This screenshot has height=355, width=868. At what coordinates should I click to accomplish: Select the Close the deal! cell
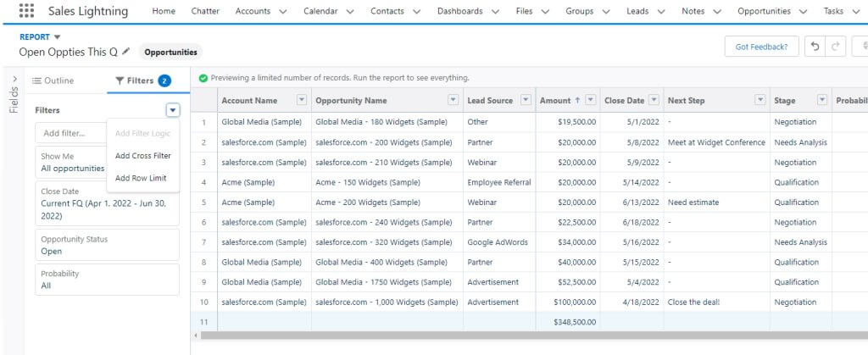(716, 302)
